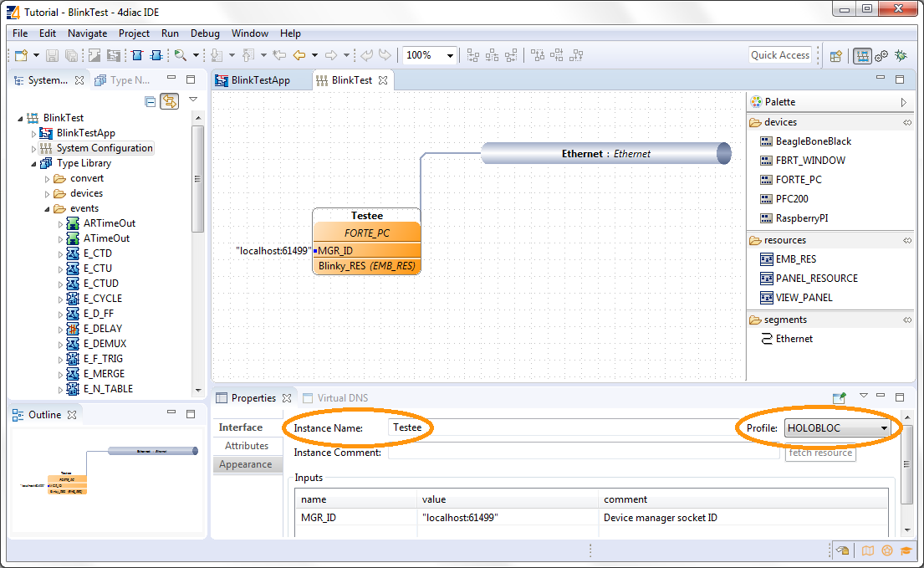Screen dimensions: 924x568
Task: Open the Debug menu
Action: (205, 33)
